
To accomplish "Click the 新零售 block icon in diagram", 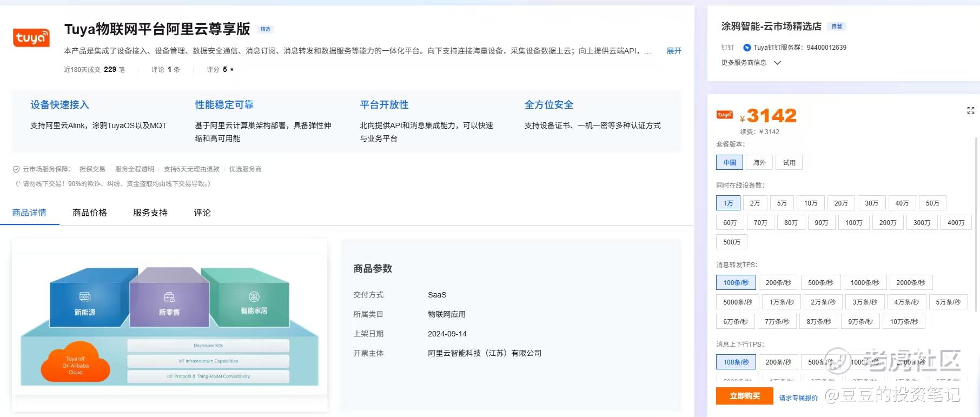I will [x=169, y=297].
